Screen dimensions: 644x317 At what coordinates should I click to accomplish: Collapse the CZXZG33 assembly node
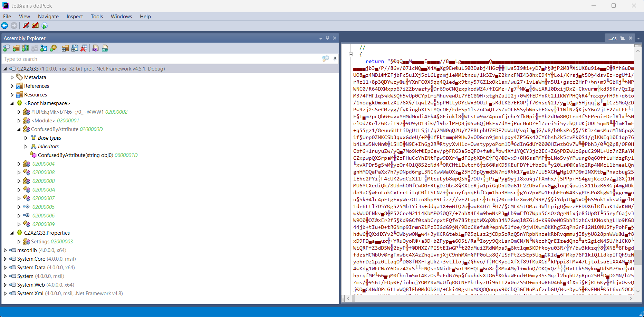5,69
